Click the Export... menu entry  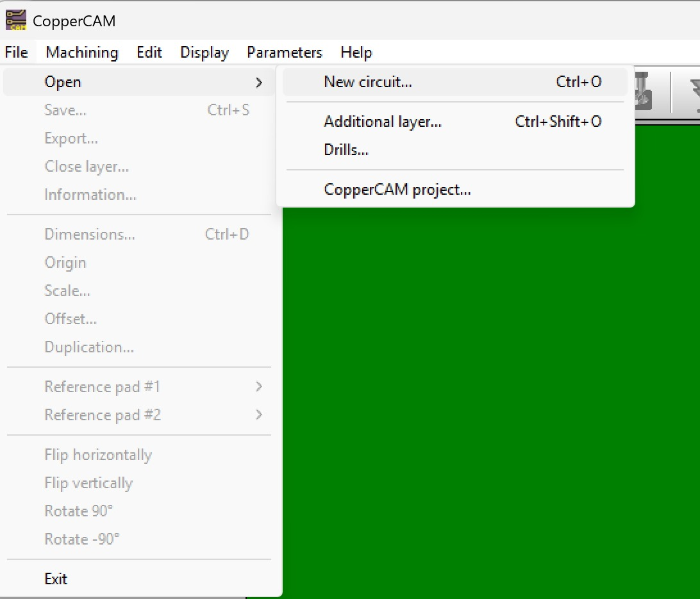(x=139, y=138)
